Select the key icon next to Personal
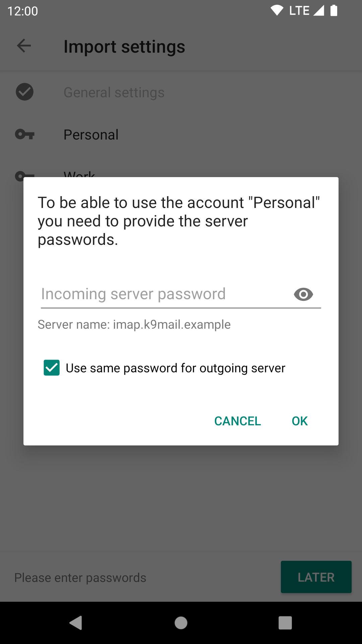362x644 pixels. pyautogui.click(x=25, y=135)
